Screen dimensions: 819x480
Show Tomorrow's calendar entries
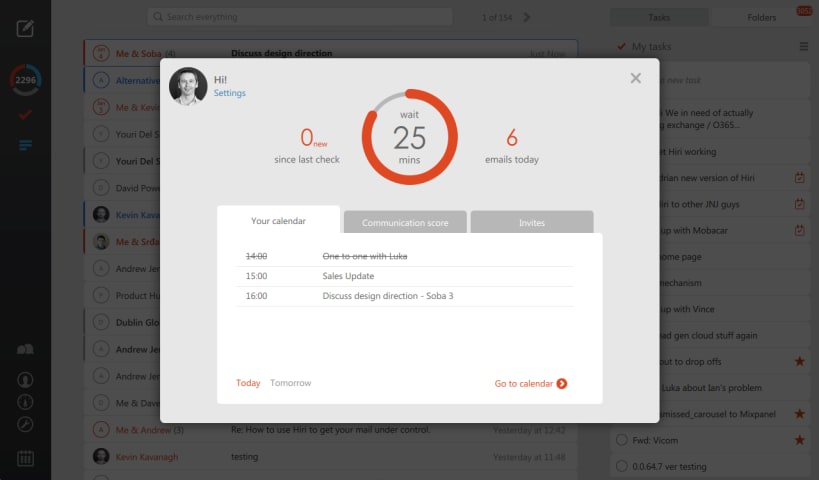tap(290, 383)
